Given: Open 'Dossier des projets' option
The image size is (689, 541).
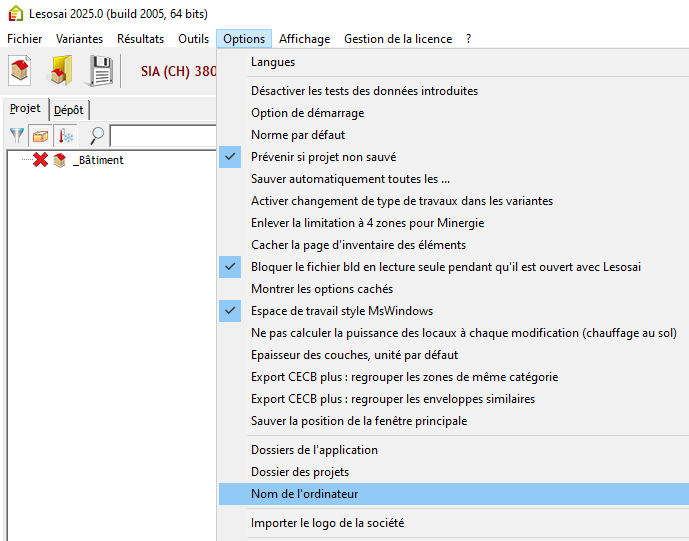Looking at the screenshot, I should point(300,472).
